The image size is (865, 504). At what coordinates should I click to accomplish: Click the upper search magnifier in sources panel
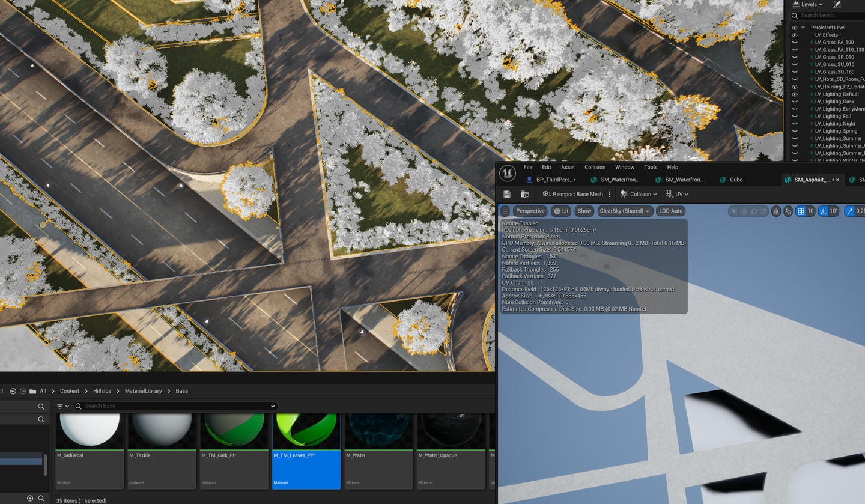click(41, 407)
